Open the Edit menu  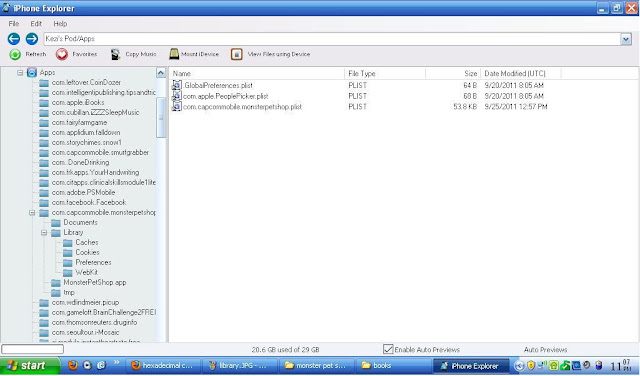(x=36, y=24)
